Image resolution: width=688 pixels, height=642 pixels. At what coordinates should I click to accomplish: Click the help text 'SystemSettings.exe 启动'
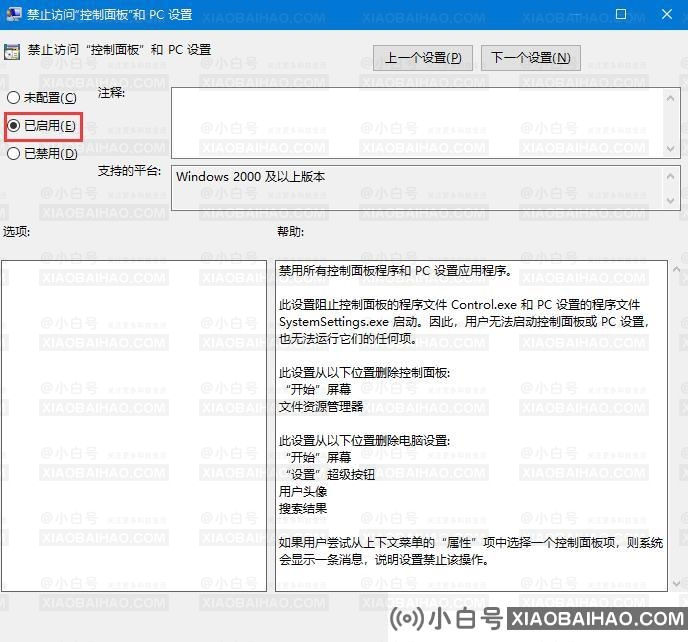tap(348, 322)
